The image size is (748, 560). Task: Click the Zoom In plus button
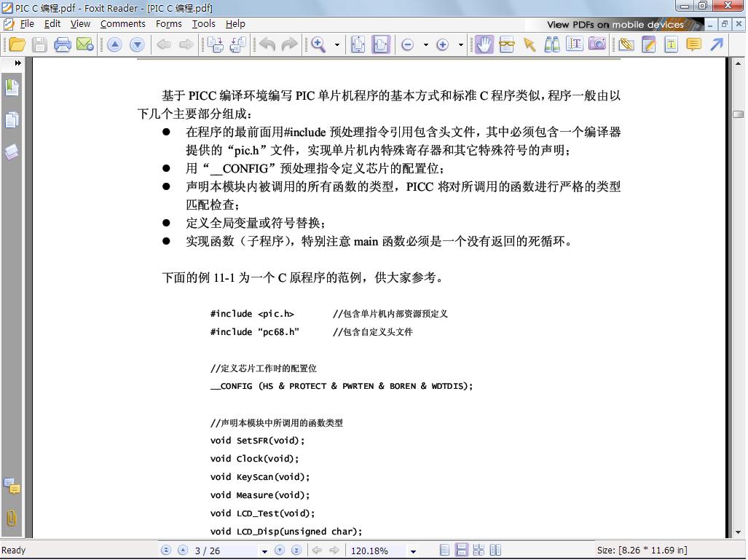pos(443,45)
